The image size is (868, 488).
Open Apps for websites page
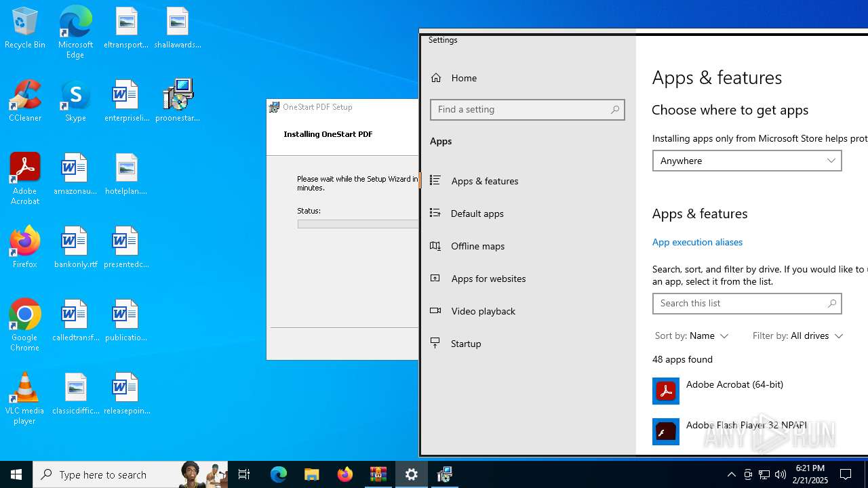pyautogui.click(x=528, y=279)
